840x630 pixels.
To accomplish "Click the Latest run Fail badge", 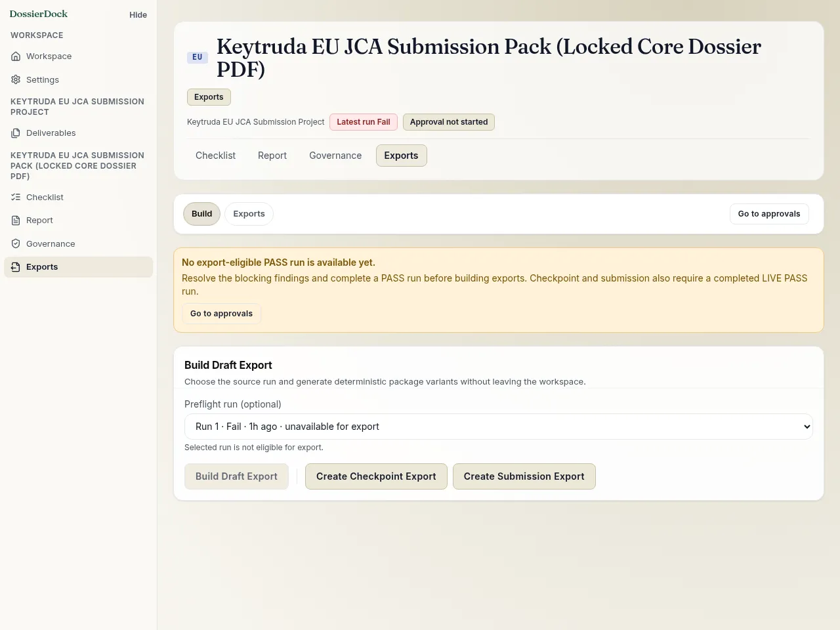I will (364, 122).
